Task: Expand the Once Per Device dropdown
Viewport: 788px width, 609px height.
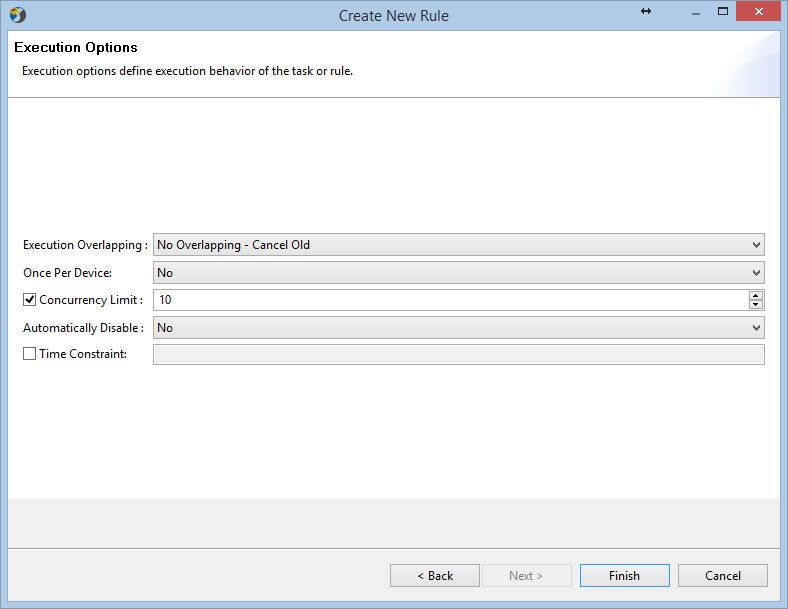Action: [458, 273]
